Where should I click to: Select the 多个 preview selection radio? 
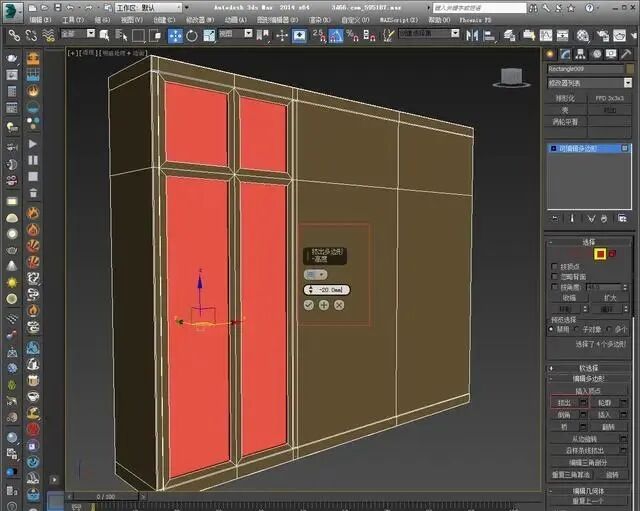point(609,329)
